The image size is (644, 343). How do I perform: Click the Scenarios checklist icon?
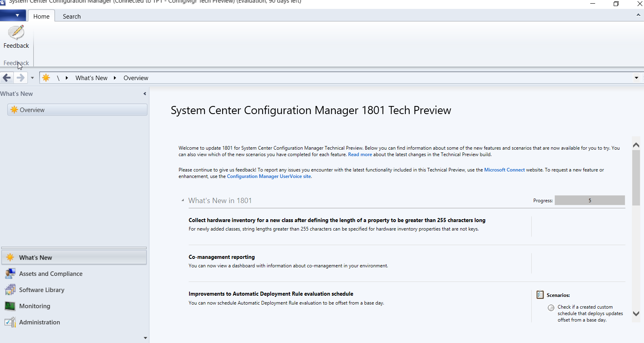coord(540,294)
